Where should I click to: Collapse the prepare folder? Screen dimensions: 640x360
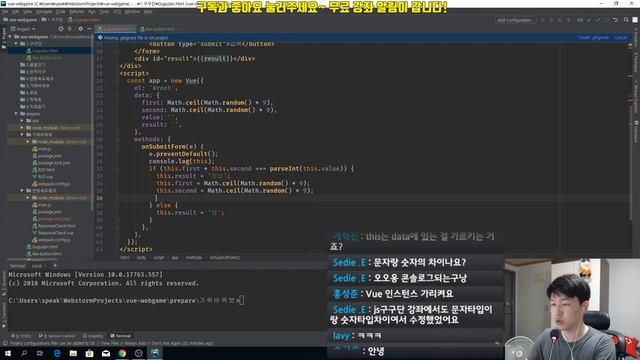[x=16, y=113]
